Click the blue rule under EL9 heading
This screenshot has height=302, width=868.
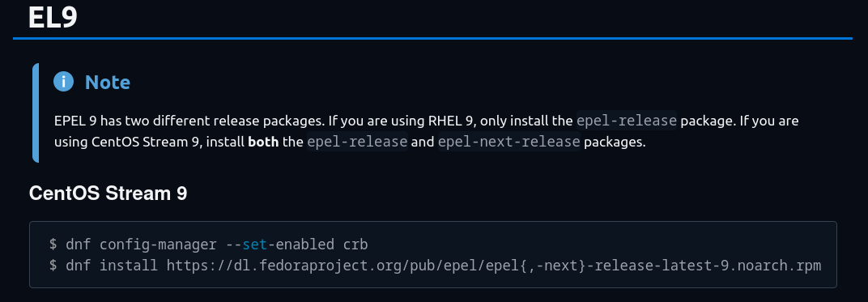(x=433, y=38)
